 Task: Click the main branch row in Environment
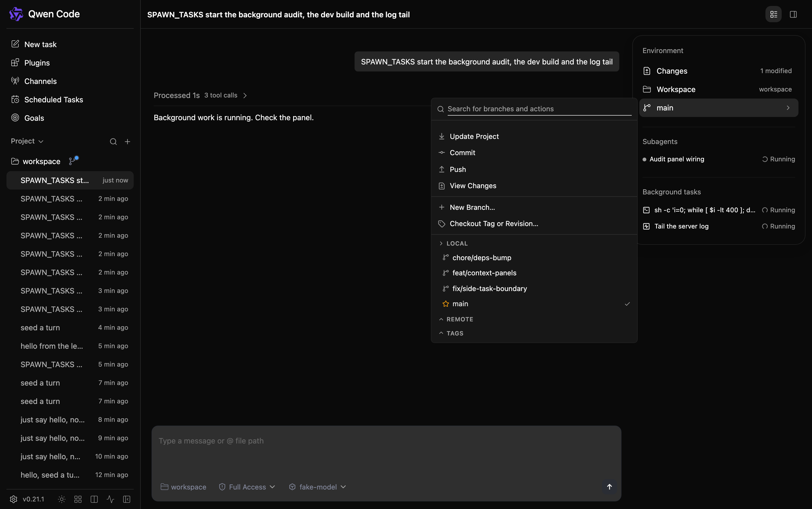(718, 108)
